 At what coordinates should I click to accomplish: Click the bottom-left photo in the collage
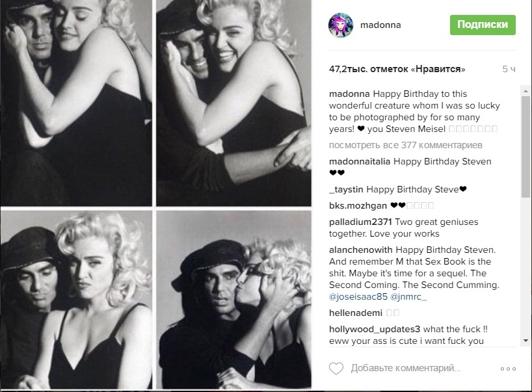[x=76, y=299]
